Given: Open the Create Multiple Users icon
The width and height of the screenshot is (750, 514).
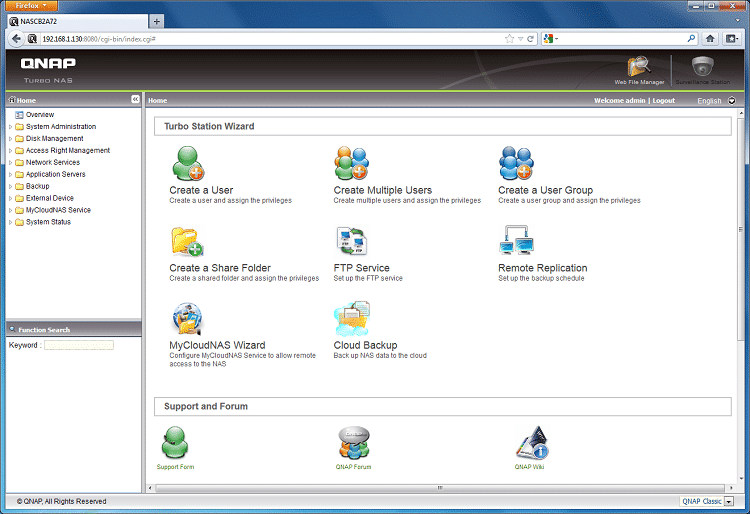Looking at the screenshot, I should pos(352,163).
